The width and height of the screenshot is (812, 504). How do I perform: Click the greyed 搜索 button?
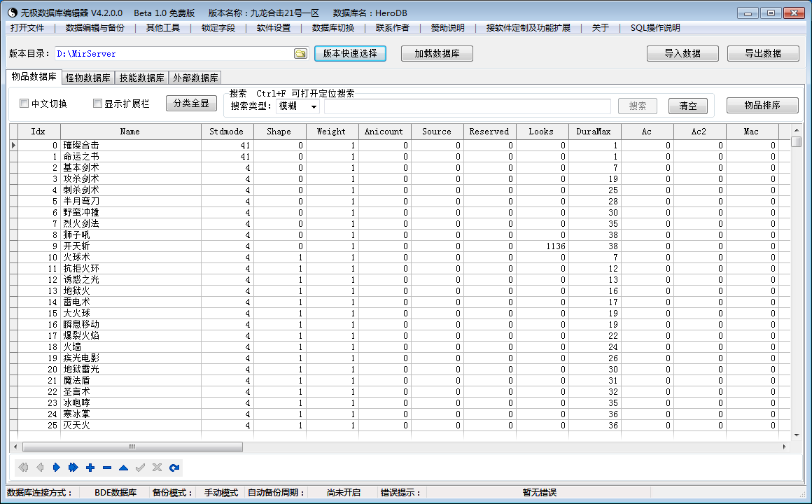point(638,106)
